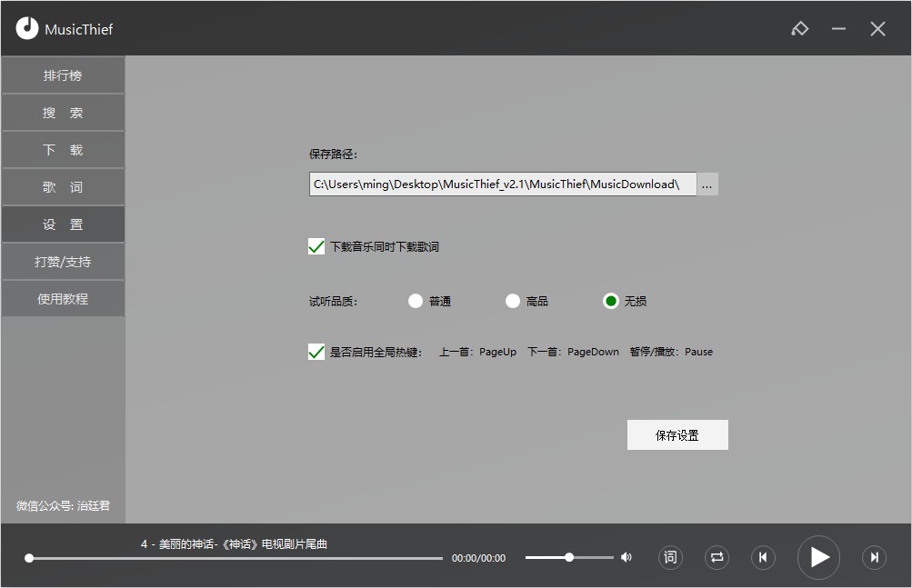Skip to the previous track
This screenshot has height=588, width=912.
click(x=763, y=557)
